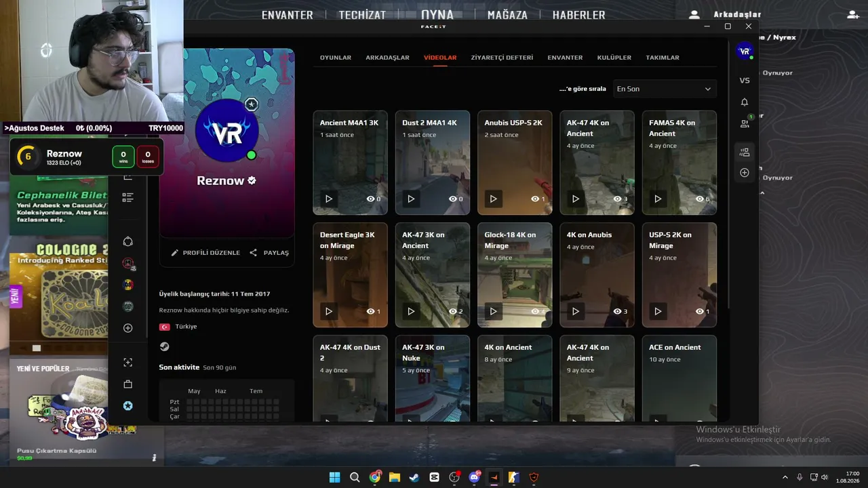Open TECHİZAT in CS2 top menu
The image size is (868, 488).
point(362,15)
